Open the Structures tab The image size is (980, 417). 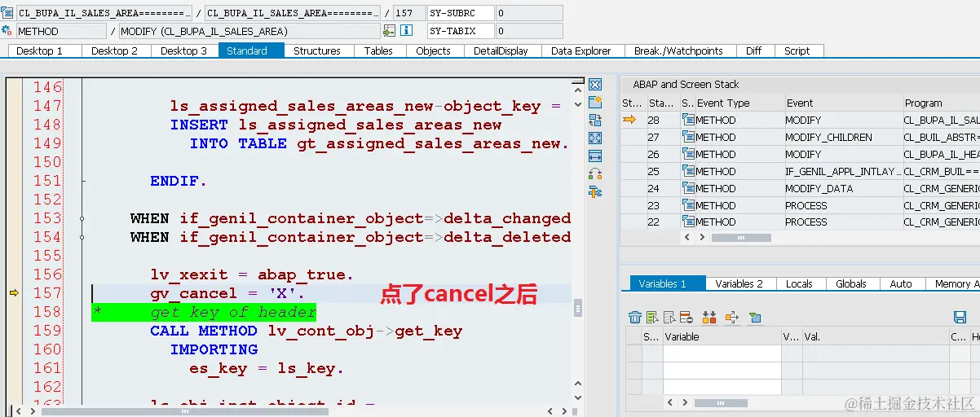pyautogui.click(x=317, y=50)
